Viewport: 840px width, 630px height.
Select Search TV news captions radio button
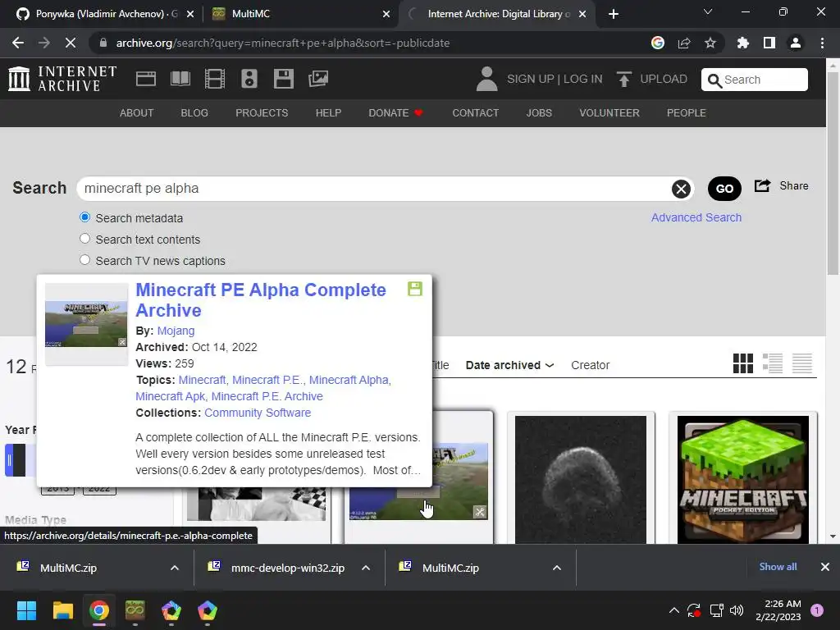(x=84, y=260)
